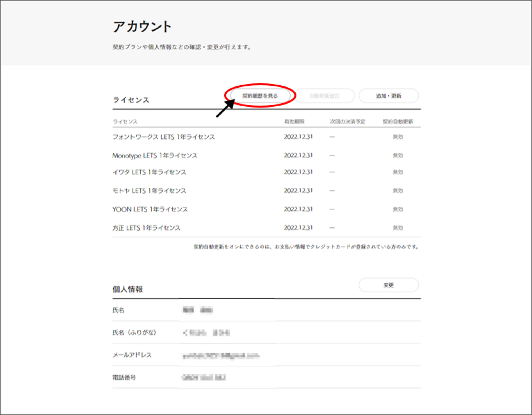532x415 pixels.
Task: Select the フォントワークス LETS 1年ライセンス row
Action: click(164, 137)
